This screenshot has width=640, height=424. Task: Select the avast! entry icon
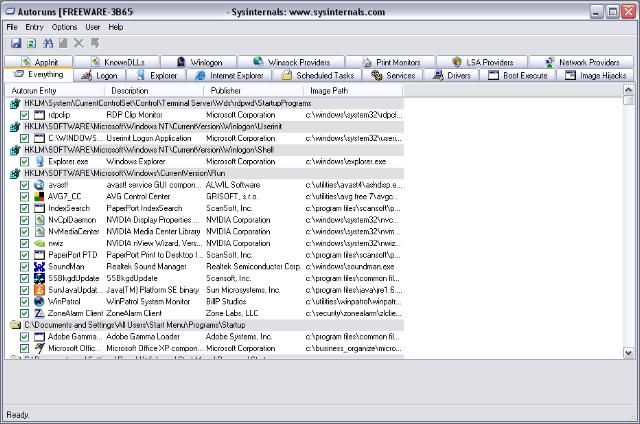coord(39,185)
